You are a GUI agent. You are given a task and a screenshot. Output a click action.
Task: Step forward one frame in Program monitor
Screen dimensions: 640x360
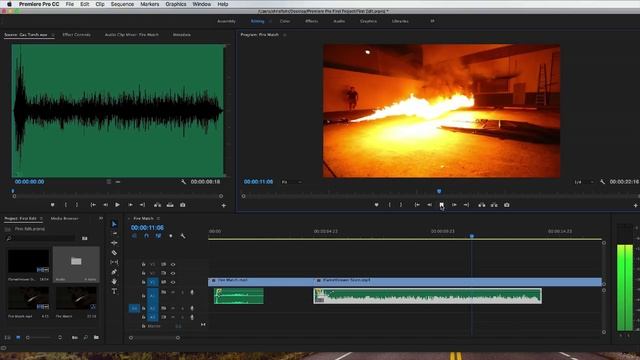pyautogui.click(x=454, y=205)
